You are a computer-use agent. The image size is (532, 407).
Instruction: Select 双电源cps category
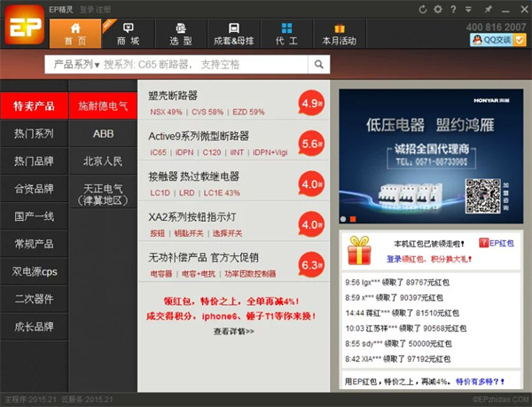34,271
